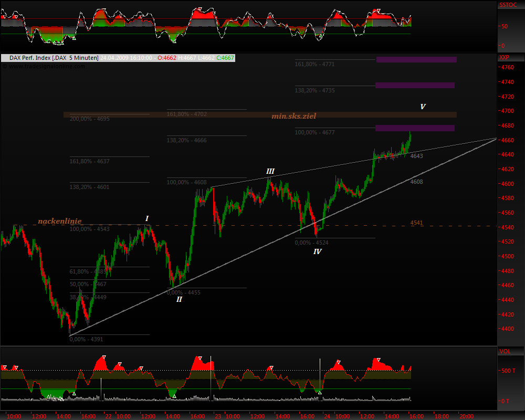Click the wave III annotation
This screenshot has width=525, height=420.
(x=270, y=171)
